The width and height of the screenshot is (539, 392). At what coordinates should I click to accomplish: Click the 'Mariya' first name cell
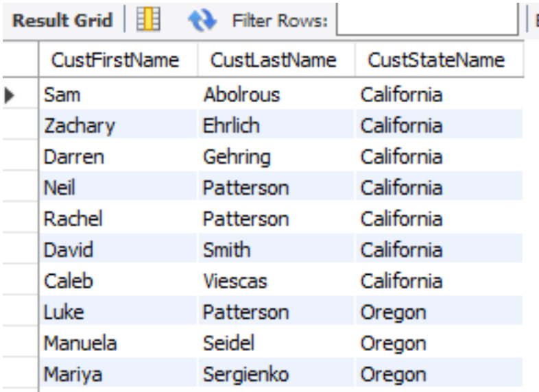[118, 373]
